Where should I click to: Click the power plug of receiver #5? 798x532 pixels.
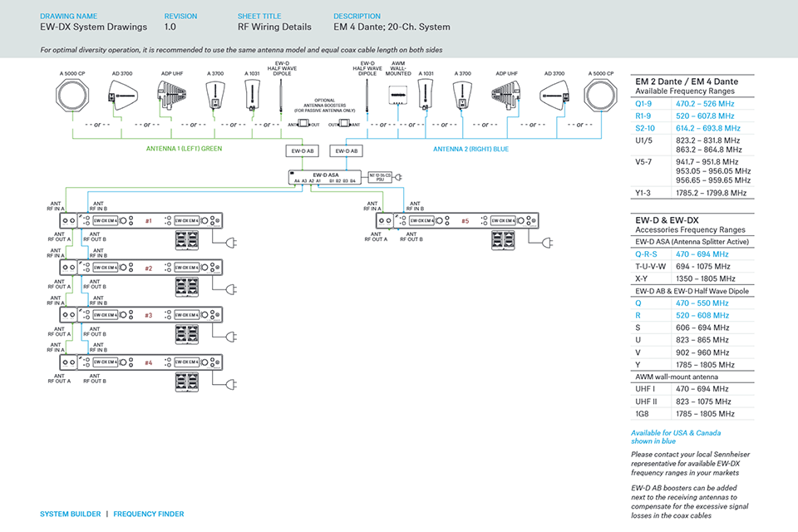(x=548, y=243)
